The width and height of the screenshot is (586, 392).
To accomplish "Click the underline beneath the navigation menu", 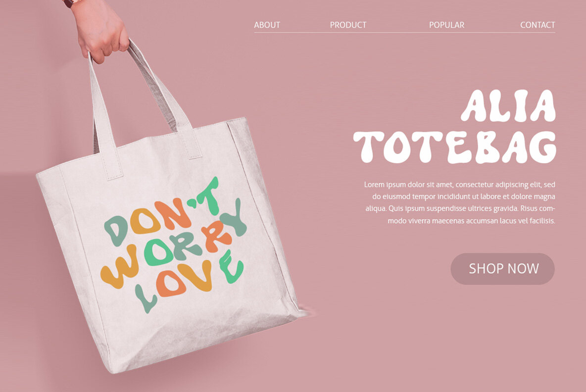I will 405,33.
